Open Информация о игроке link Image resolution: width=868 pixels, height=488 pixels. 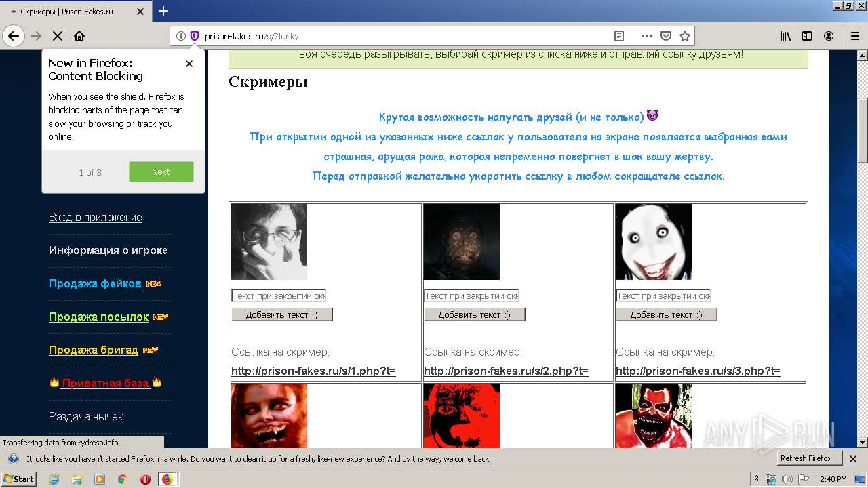click(108, 250)
